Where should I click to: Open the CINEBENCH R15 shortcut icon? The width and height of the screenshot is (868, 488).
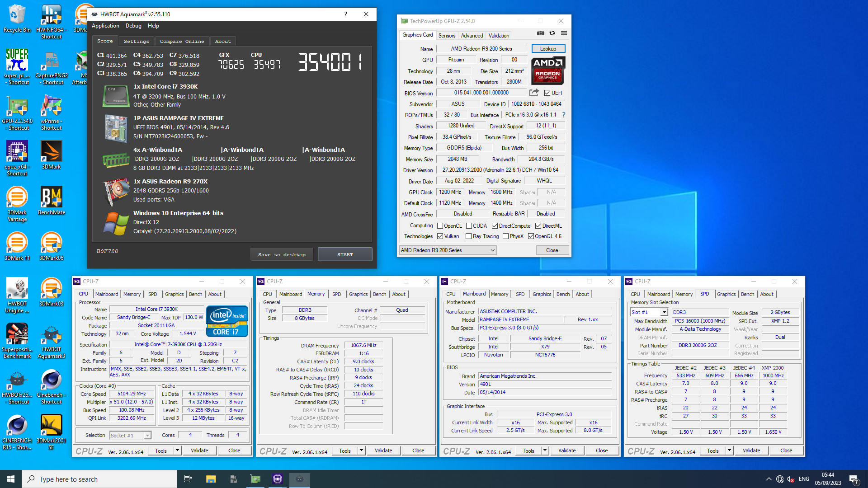[17, 432]
